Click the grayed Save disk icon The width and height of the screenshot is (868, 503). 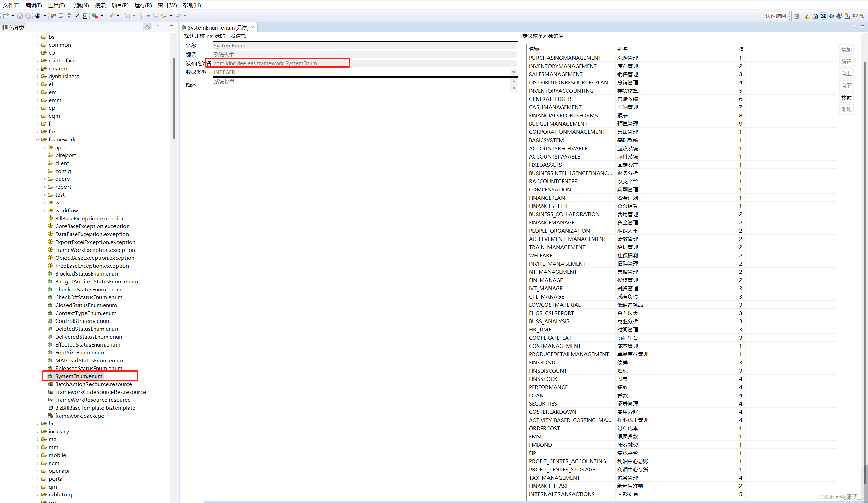point(20,16)
